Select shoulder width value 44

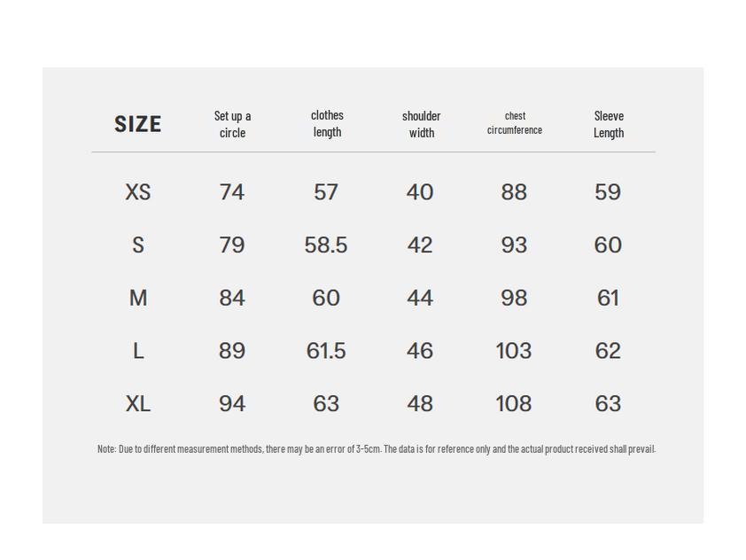(x=420, y=299)
